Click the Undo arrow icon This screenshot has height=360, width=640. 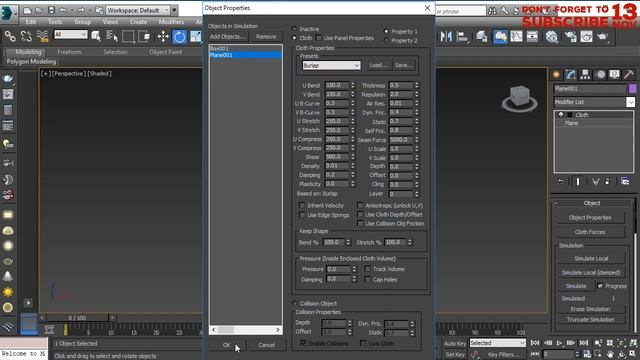(64, 10)
